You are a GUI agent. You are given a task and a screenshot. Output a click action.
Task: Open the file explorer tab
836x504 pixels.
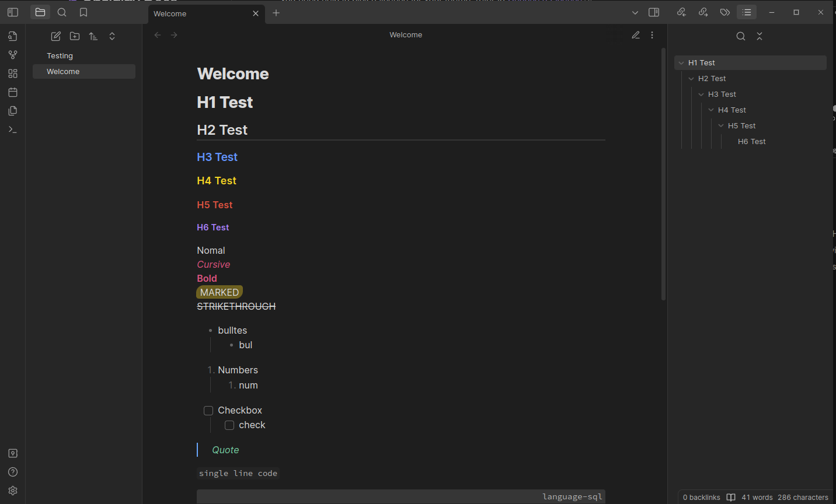tap(40, 12)
